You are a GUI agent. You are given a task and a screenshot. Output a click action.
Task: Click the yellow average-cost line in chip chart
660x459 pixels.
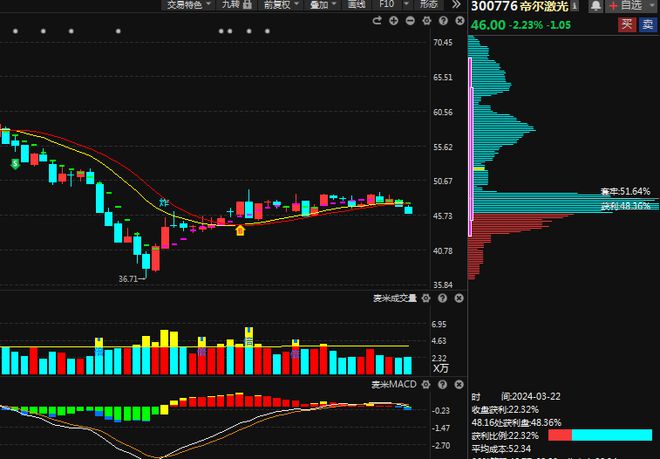(479, 168)
